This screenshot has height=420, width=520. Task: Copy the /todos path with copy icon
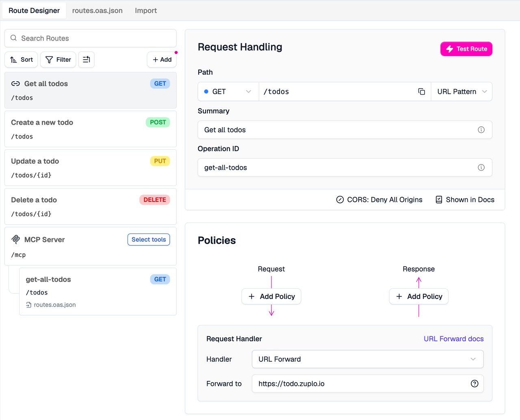(x=422, y=92)
